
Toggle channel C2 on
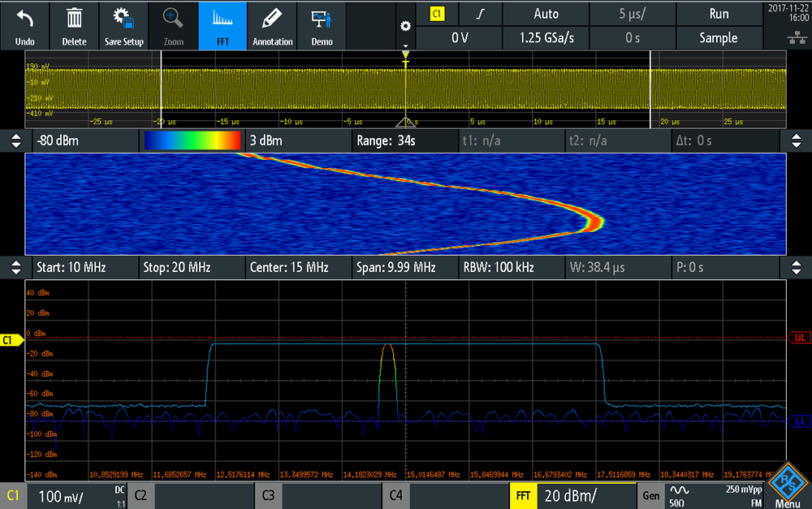pyautogui.click(x=140, y=495)
